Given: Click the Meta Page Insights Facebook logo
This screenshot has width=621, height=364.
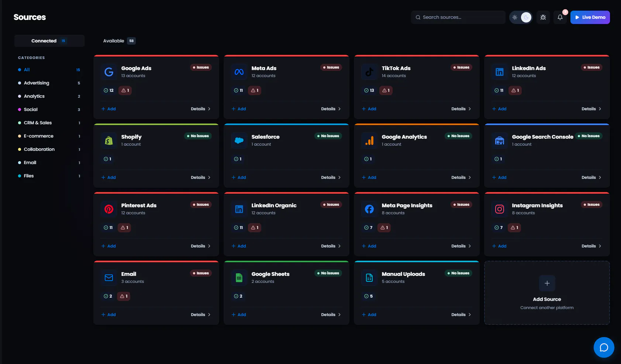Looking at the screenshot, I should pyautogui.click(x=369, y=209).
